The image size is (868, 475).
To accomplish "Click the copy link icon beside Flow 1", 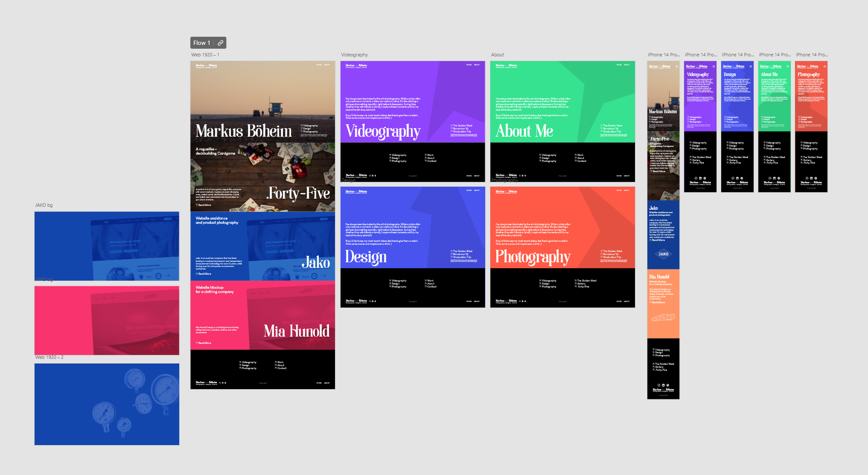I will 220,43.
